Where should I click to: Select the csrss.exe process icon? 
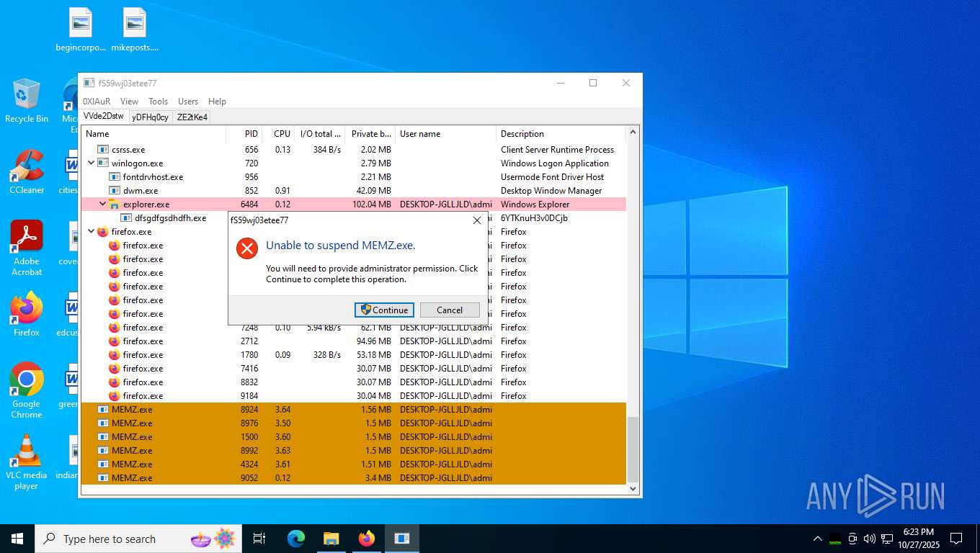[103, 150]
